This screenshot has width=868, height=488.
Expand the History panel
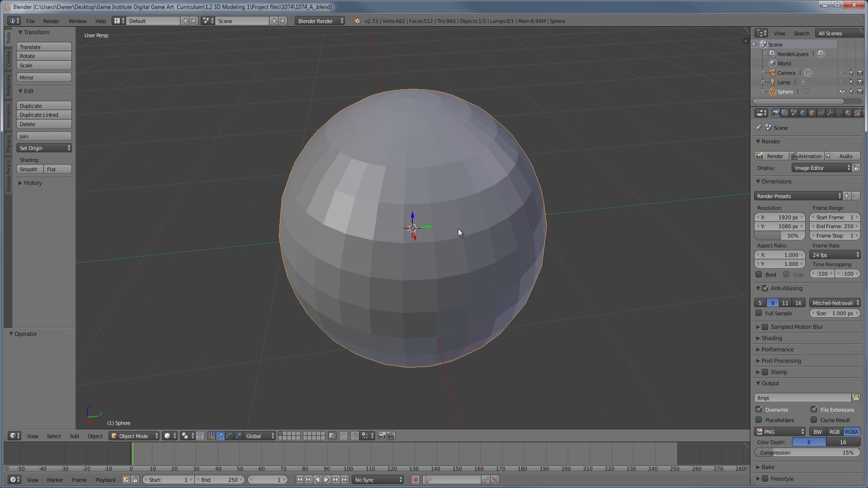(x=33, y=183)
